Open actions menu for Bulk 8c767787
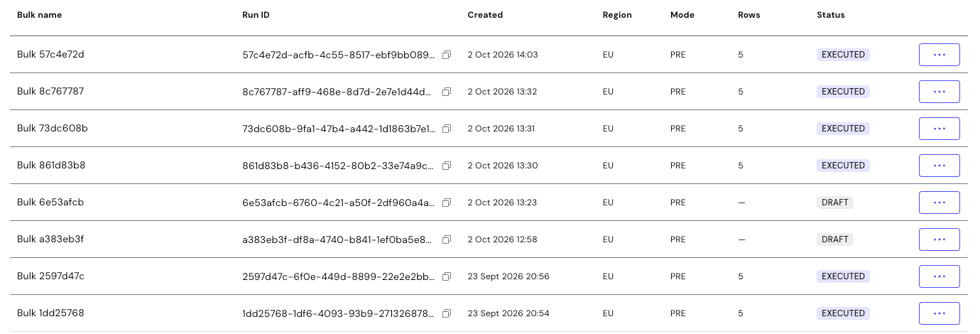Viewport: 980px width, 334px height. (x=939, y=92)
